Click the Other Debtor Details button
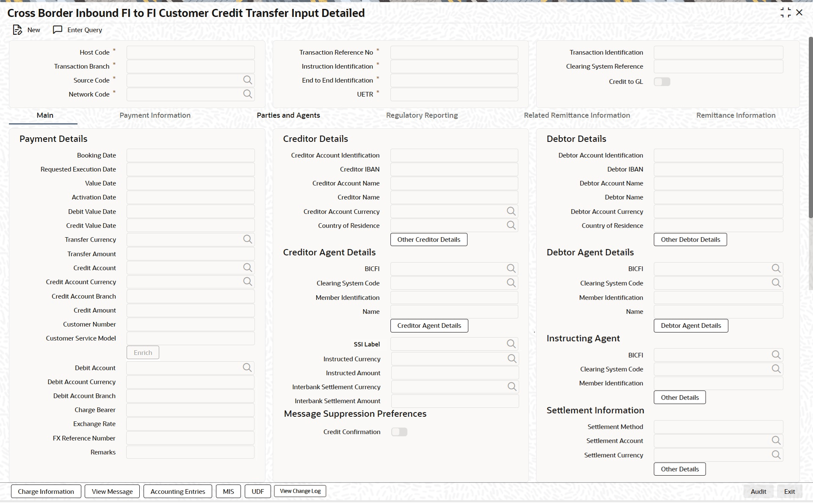This screenshot has width=813, height=504. pos(690,239)
